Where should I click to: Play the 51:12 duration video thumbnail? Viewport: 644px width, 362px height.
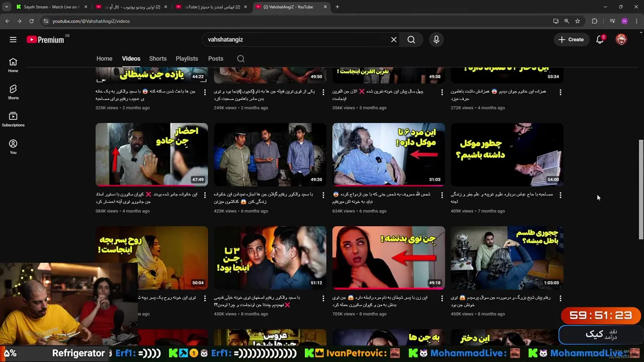(x=270, y=257)
